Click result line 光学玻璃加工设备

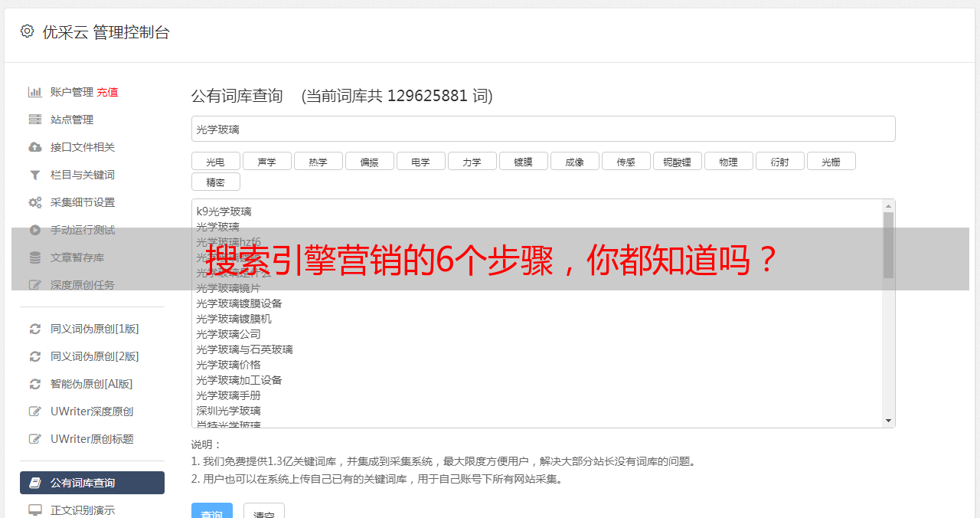pyautogui.click(x=239, y=380)
